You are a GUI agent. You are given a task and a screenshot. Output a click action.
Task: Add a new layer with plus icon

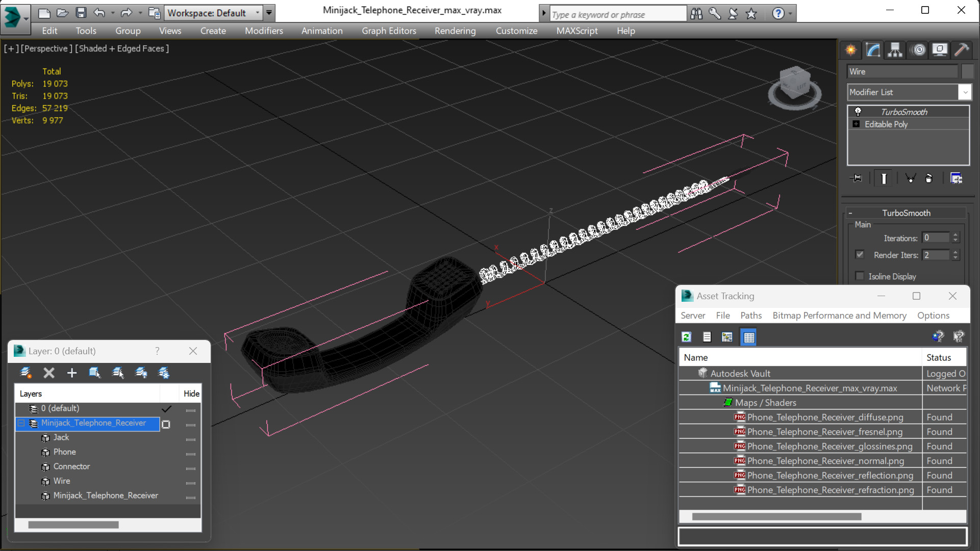click(72, 373)
